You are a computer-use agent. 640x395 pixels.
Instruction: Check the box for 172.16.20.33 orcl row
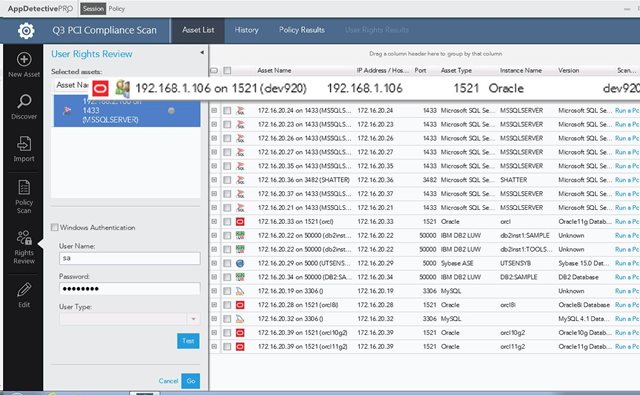tap(227, 222)
